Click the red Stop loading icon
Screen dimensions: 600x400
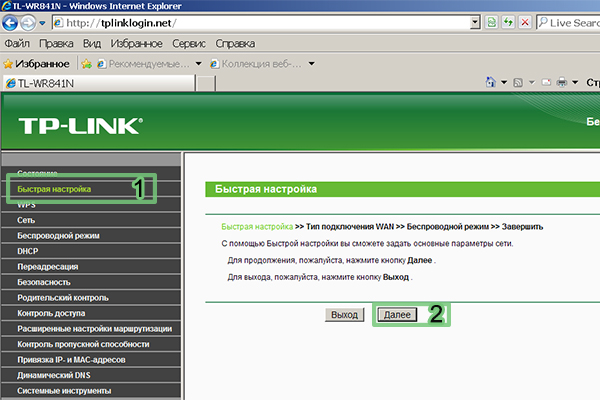coord(525,22)
